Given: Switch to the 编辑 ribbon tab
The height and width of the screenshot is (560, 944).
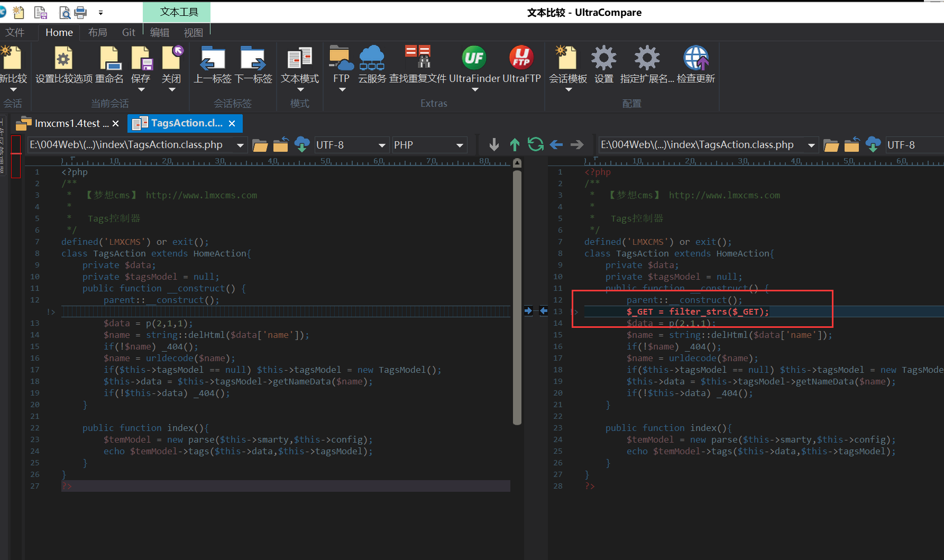Looking at the screenshot, I should click(x=160, y=32).
